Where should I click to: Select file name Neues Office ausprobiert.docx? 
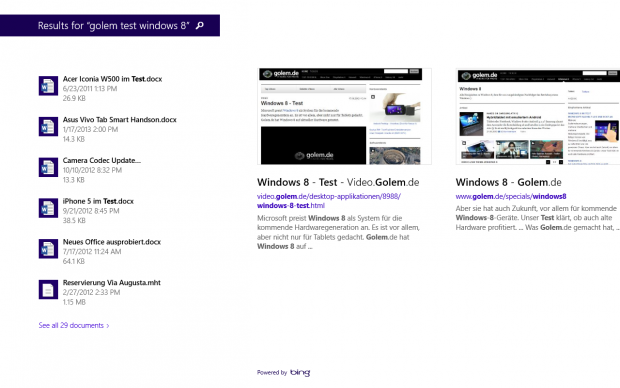click(112, 242)
